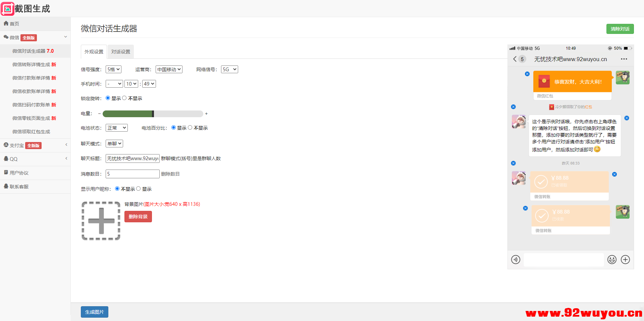Switch to the 对话设置 tab

120,51
